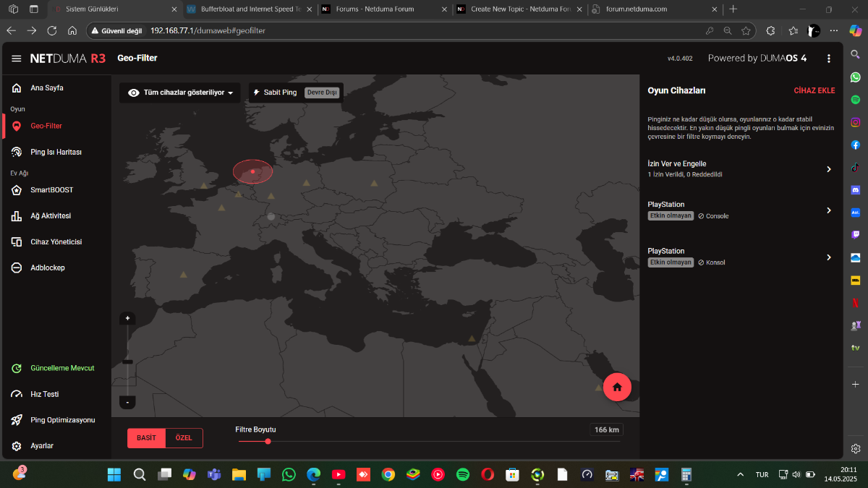Open Sistem Günlükleri browser tab

[x=92, y=9]
